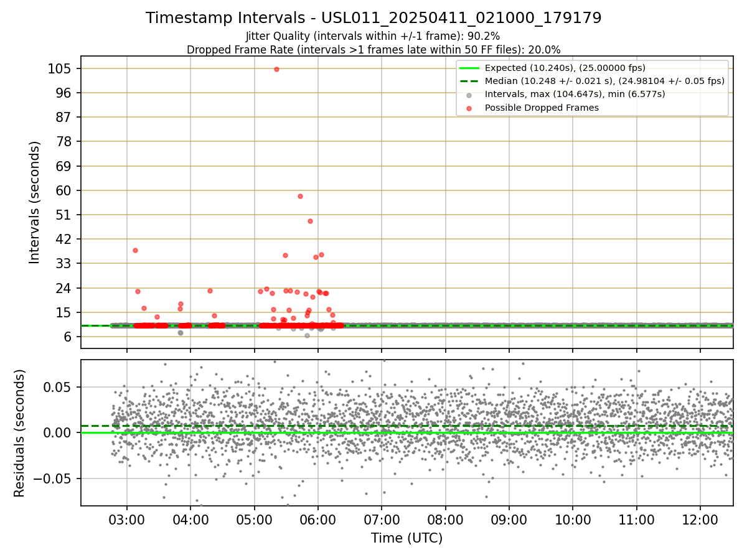747x560 pixels.
Task: Click the red dropped-frame point near 48 seconds
Action: (310, 221)
